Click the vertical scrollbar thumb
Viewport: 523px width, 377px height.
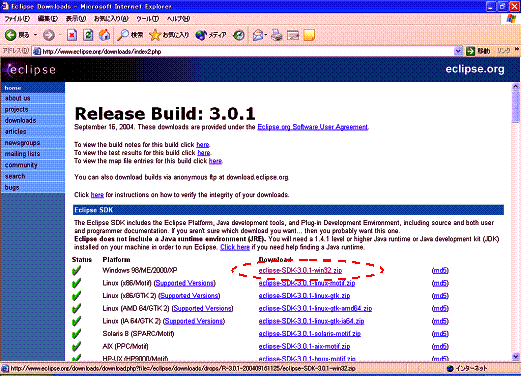coord(516,107)
